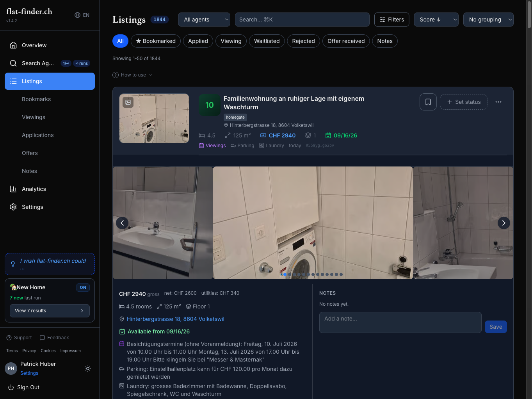Click the score badge 10
Screen dimensions: 532x399
210,105
